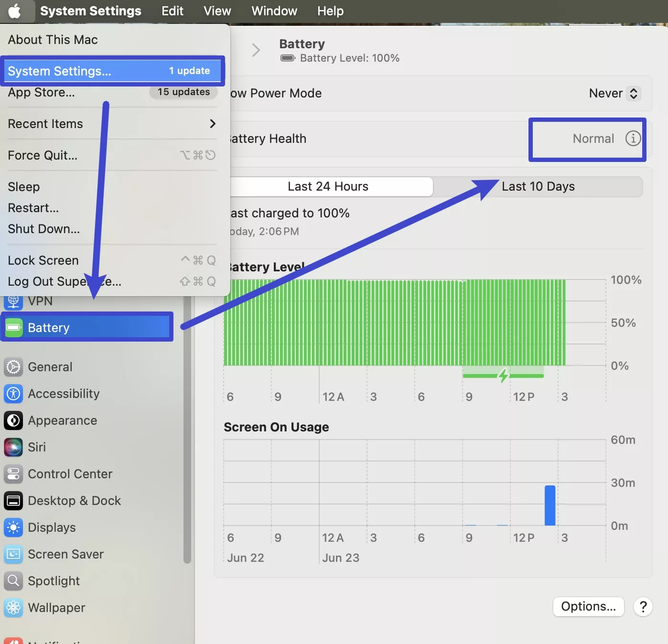This screenshot has height=644, width=668.
Task: Click the forward navigation chevron
Action: (x=256, y=50)
